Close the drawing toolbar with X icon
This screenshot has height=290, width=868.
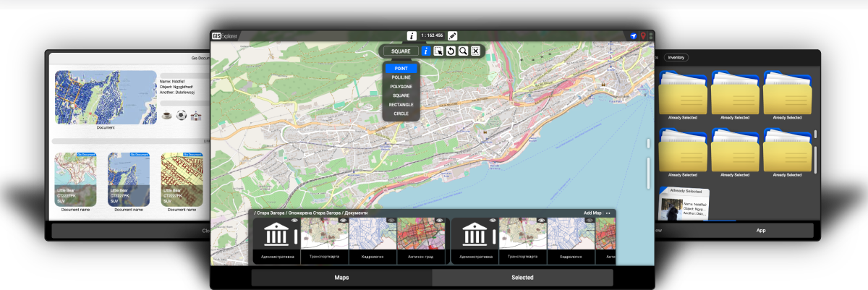475,51
